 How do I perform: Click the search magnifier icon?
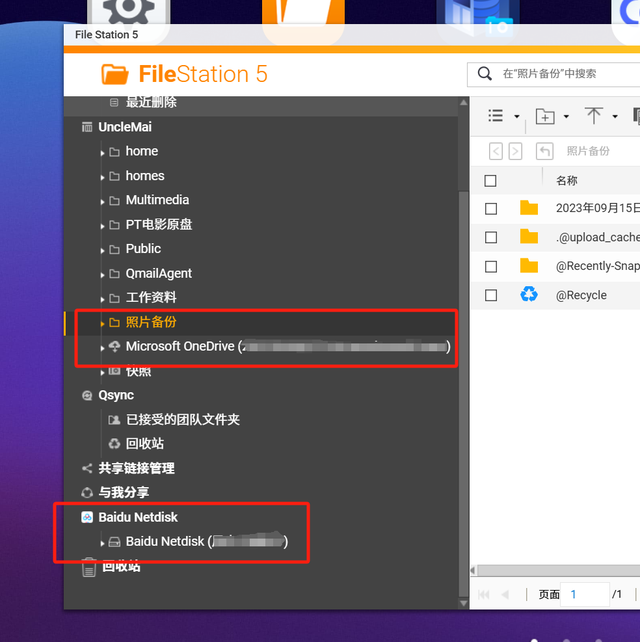coord(484,74)
